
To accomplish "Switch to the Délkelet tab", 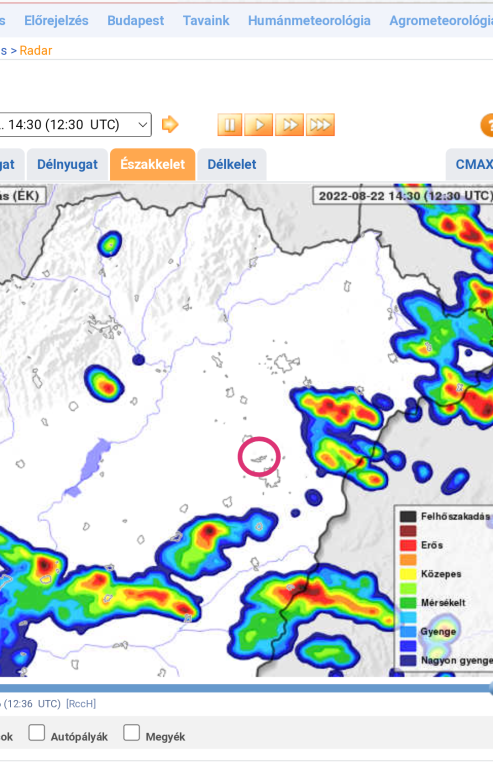I will pyautogui.click(x=232, y=165).
